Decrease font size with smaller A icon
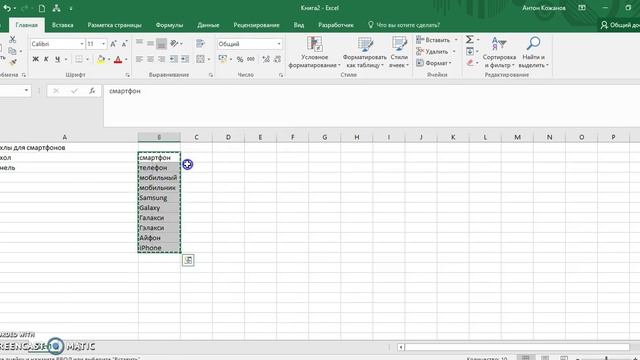The height and width of the screenshot is (360, 640). [124, 44]
